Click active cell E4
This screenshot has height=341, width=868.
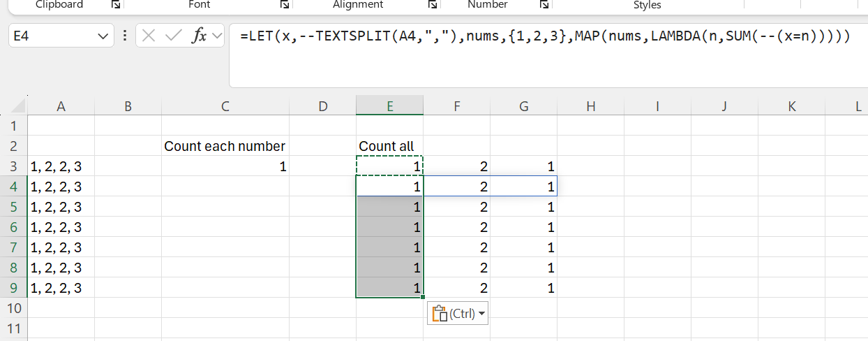pyautogui.click(x=389, y=187)
